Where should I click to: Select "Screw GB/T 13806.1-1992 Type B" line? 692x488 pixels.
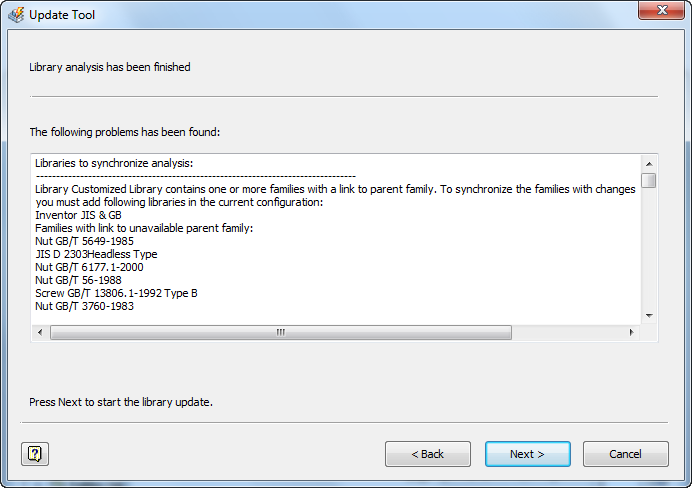click(x=116, y=293)
